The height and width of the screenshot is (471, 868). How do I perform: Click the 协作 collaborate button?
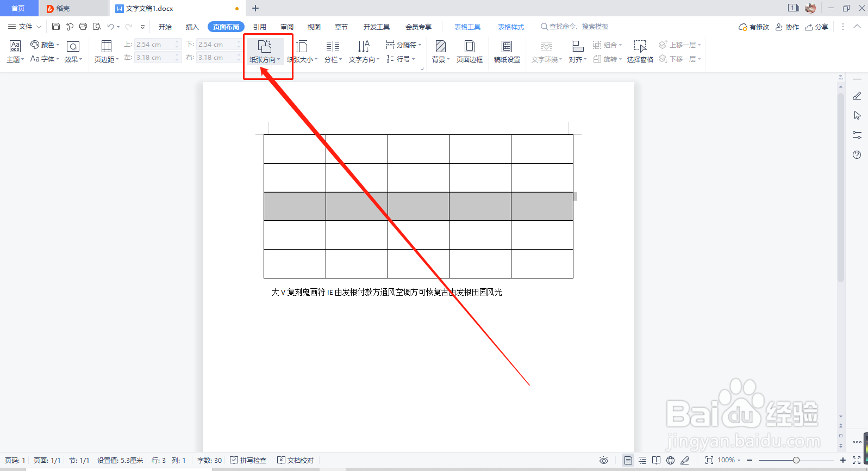pyautogui.click(x=788, y=27)
